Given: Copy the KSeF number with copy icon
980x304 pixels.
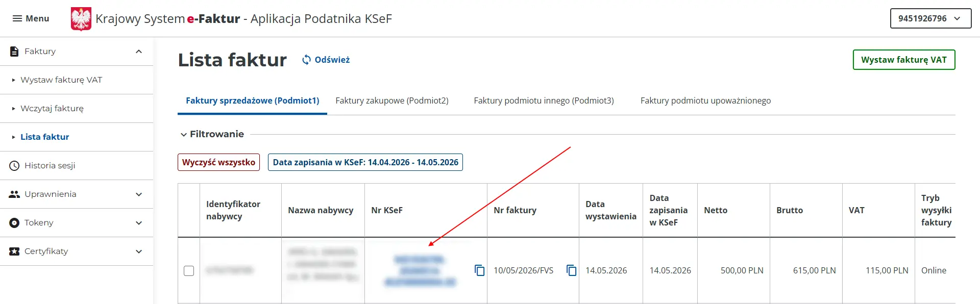Looking at the screenshot, I should [480, 270].
